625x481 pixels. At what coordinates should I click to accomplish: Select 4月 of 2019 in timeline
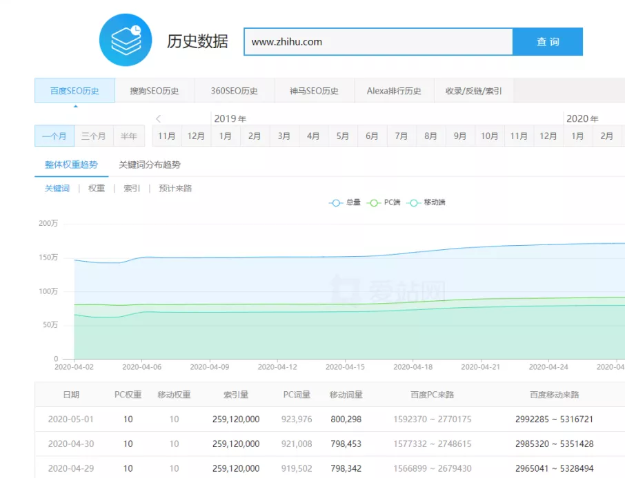[313, 136]
